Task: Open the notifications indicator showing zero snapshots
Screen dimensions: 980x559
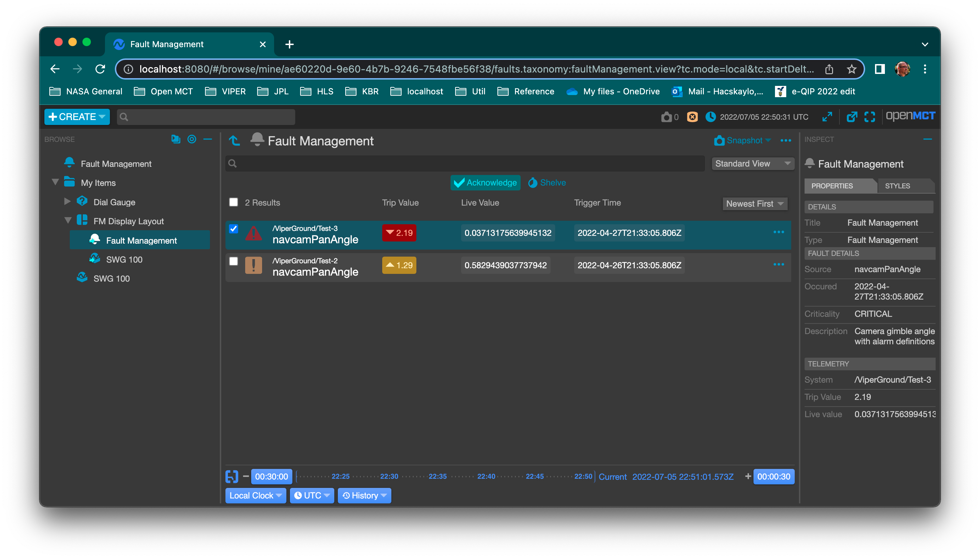Action: (x=670, y=117)
